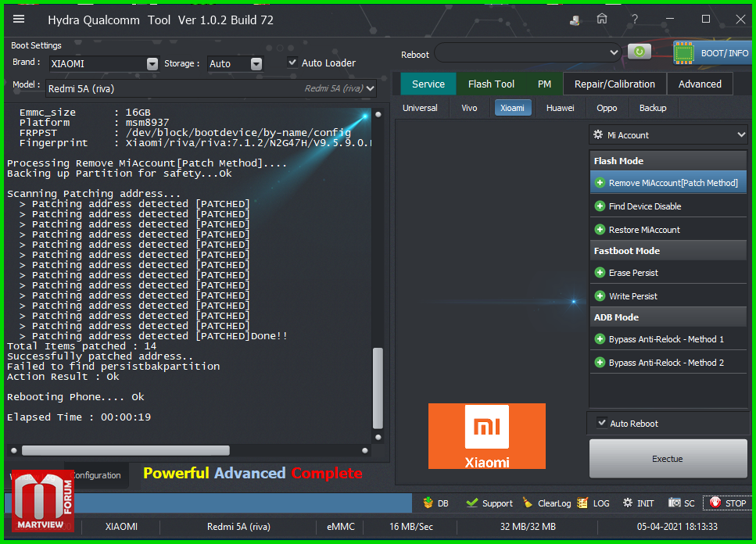The height and width of the screenshot is (544, 756).
Task: Click the Mi Account gear icon
Action: click(598, 135)
